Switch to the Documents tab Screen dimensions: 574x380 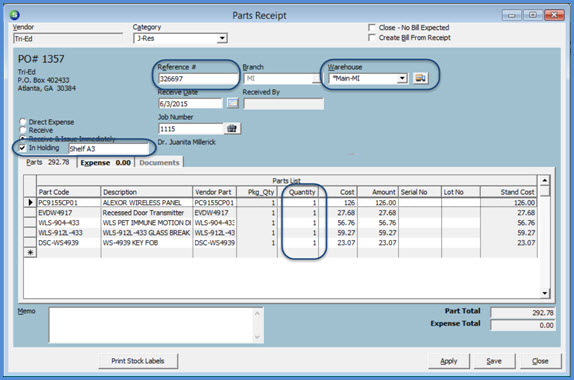pyautogui.click(x=159, y=163)
